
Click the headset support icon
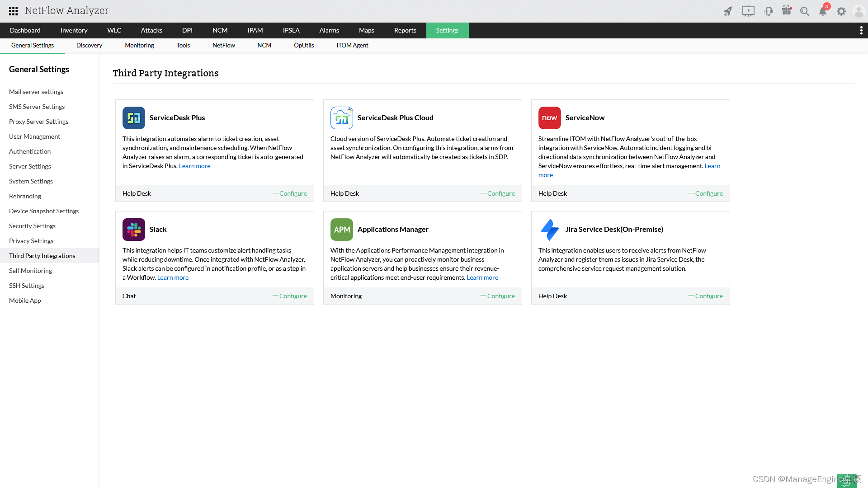click(x=769, y=11)
